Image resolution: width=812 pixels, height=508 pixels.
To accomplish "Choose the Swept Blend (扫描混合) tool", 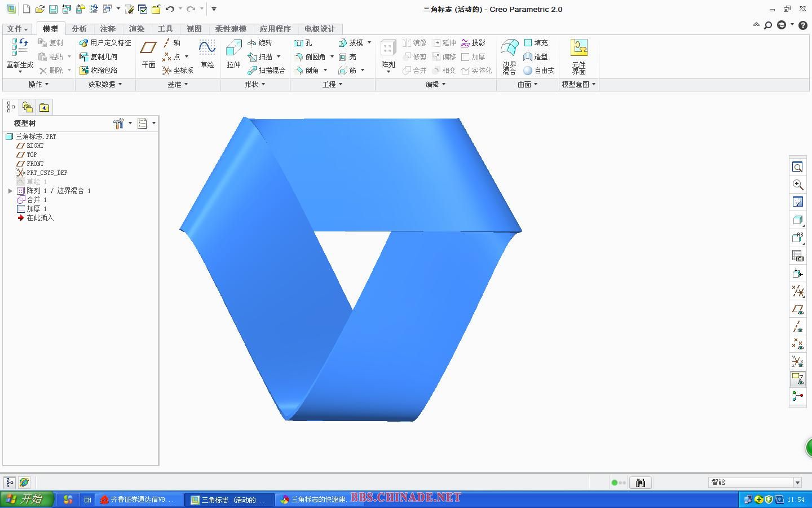I will pos(266,71).
